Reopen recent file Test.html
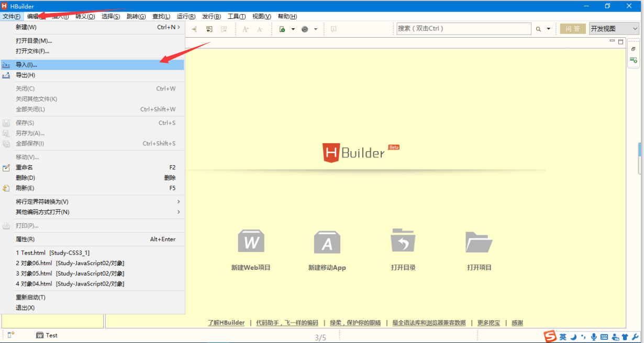 coord(52,253)
